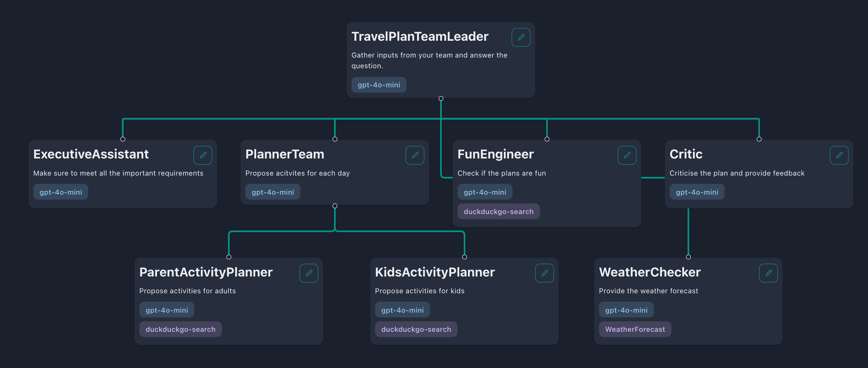
Task: Click connector dot above ExecutiveAssistant card
Action: (123, 139)
